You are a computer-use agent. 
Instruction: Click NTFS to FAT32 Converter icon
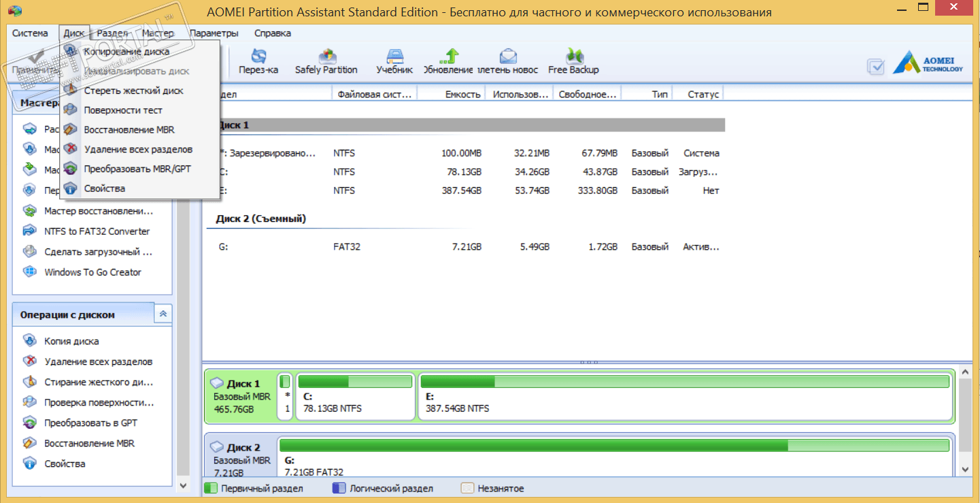[30, 231]
